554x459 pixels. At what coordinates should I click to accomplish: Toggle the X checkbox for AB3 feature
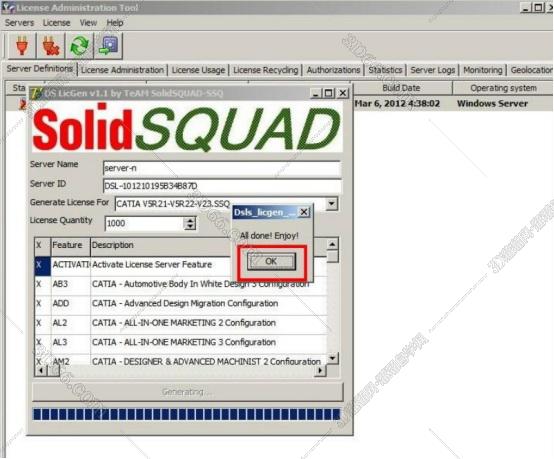click(x=39, y=284)
